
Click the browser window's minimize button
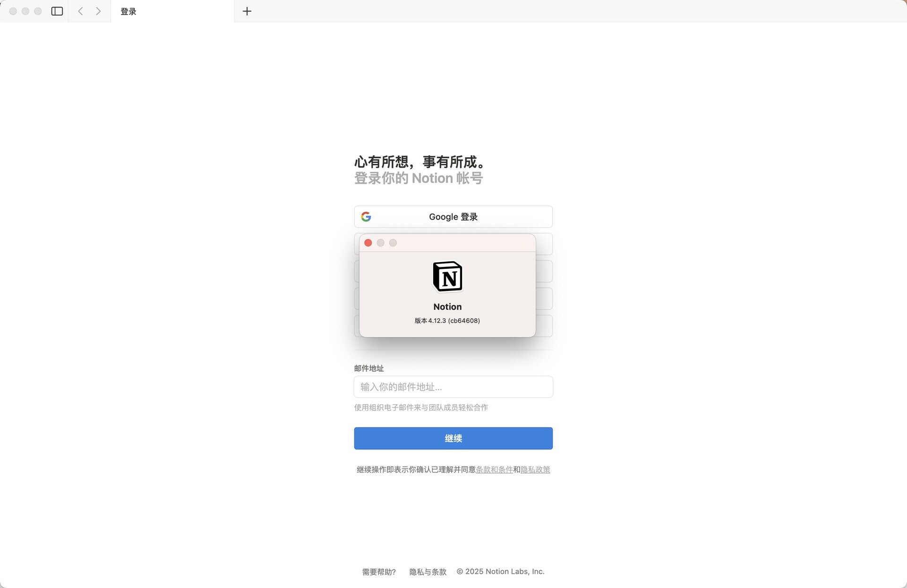[x=25, y=11]
